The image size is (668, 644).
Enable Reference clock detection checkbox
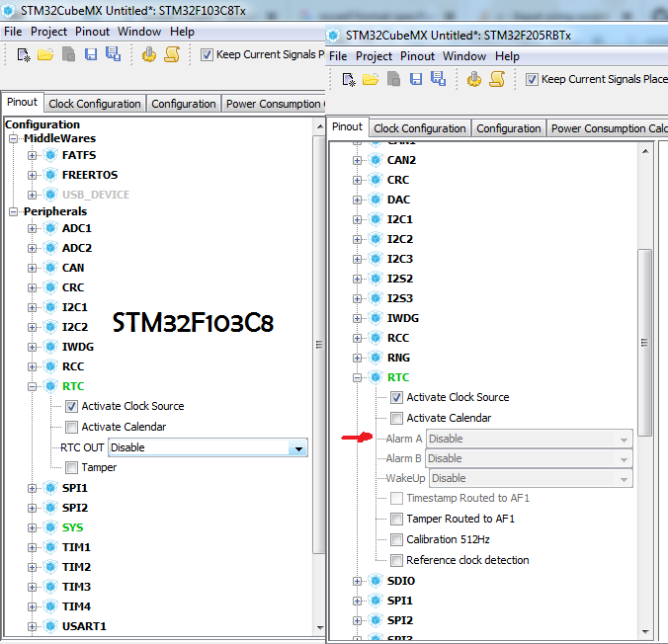tap(396, 560)
